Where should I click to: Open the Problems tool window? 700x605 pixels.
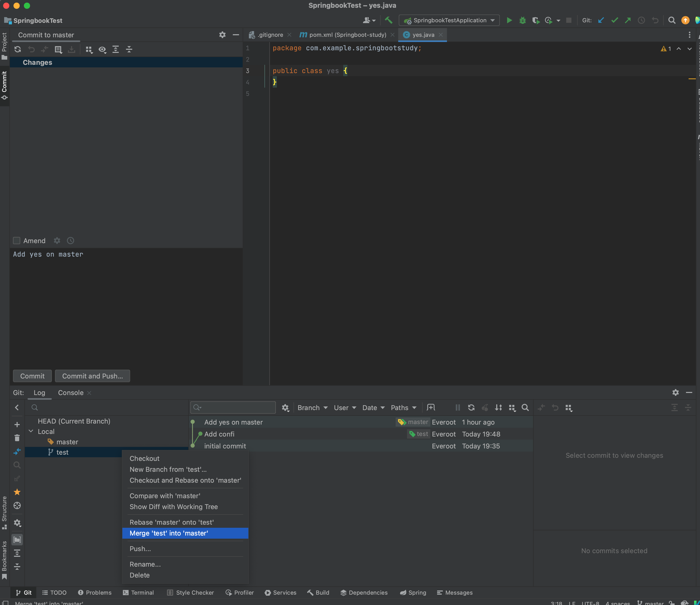95,593
